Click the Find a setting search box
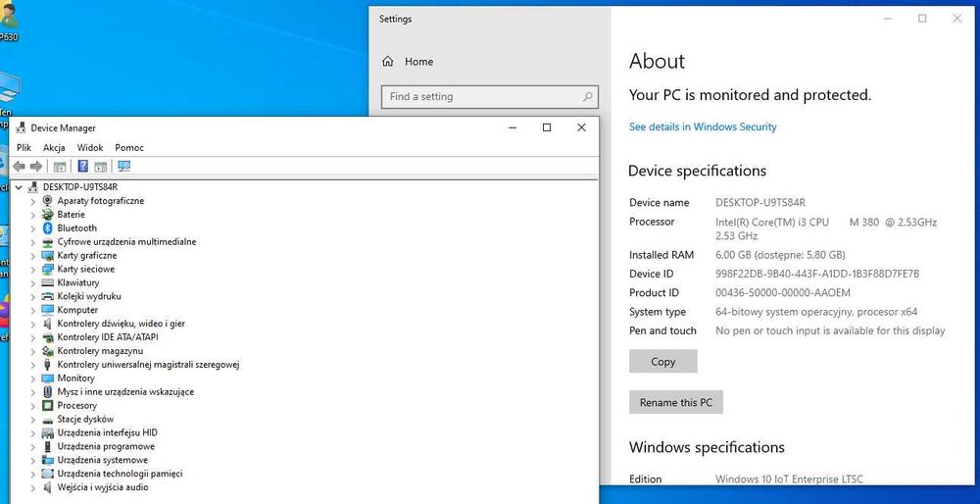 click(489, 97)
